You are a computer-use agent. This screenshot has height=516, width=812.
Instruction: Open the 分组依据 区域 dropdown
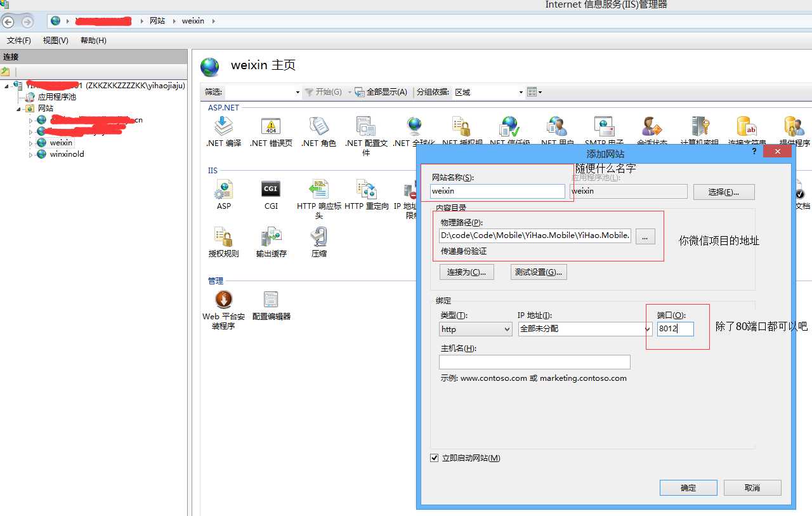click(x=488, y=92)
